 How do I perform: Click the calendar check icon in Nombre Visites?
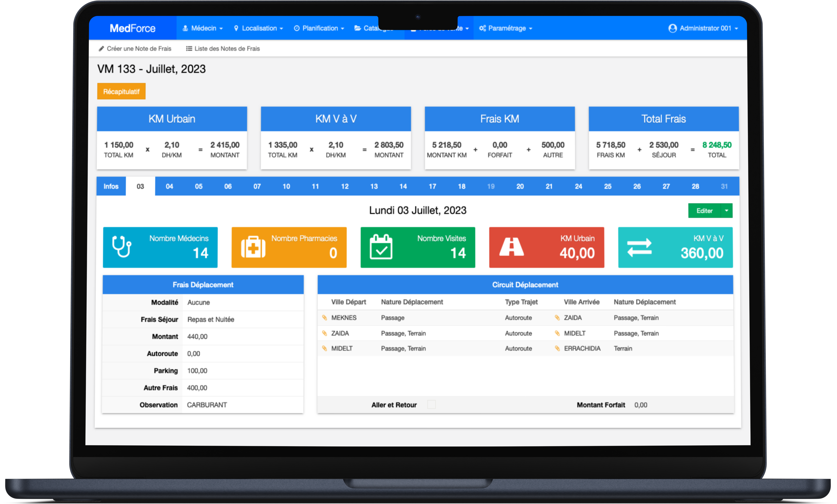point(381,247)
